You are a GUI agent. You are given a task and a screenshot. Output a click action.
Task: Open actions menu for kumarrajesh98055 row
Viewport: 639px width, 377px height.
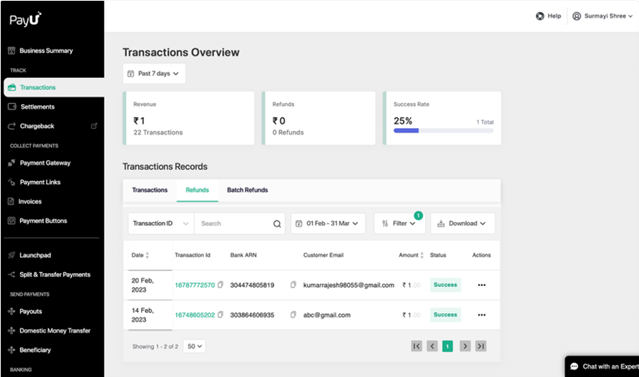[482, 285]
